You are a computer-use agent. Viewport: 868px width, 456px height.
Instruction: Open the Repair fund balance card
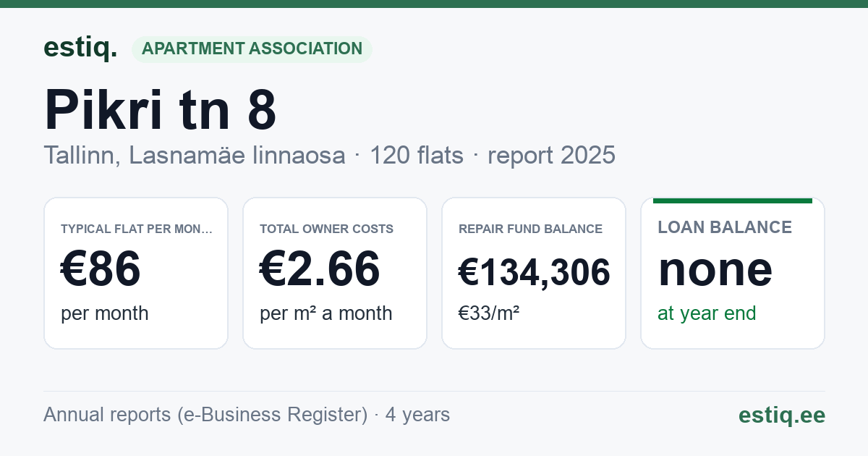pyautogui.click(x=534, y=273)
